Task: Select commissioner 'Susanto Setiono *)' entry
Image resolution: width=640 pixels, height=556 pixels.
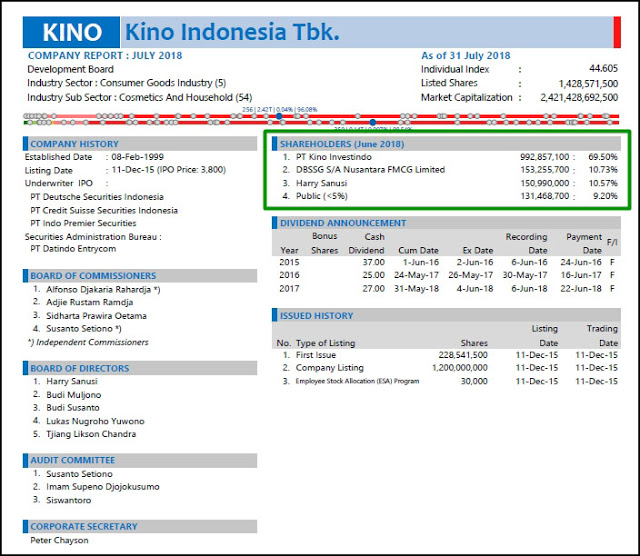Action: 84,329
